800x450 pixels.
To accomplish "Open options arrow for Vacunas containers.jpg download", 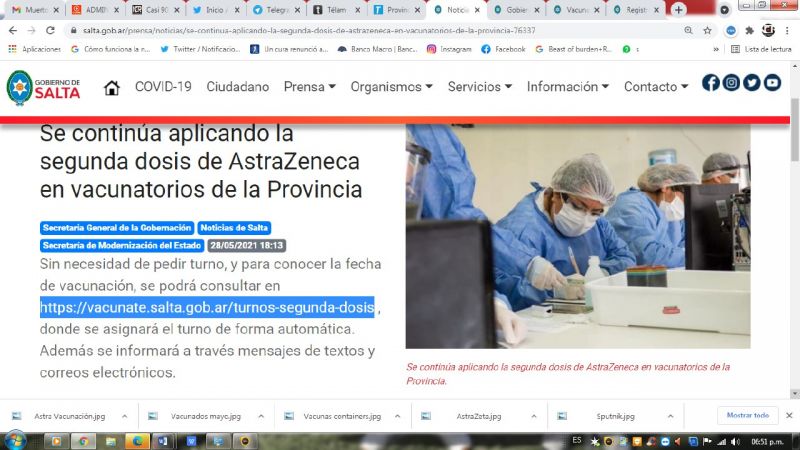I will (x=397, y=416).
